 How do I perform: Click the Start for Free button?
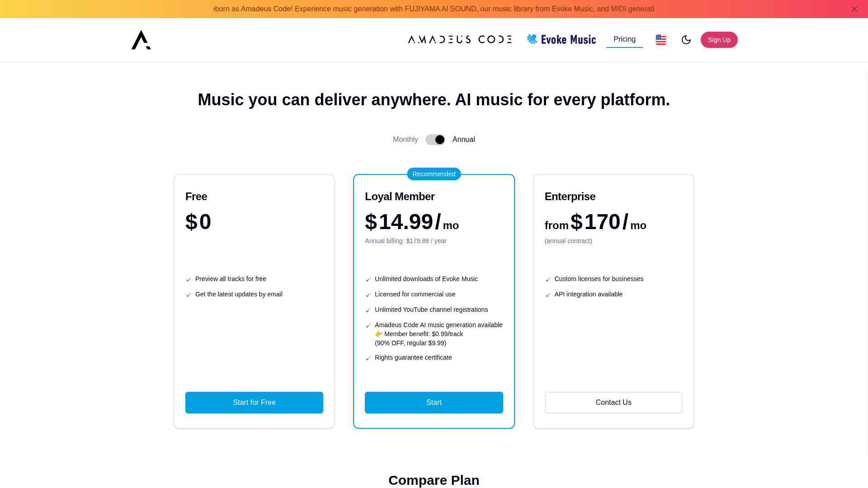(254, 403)
